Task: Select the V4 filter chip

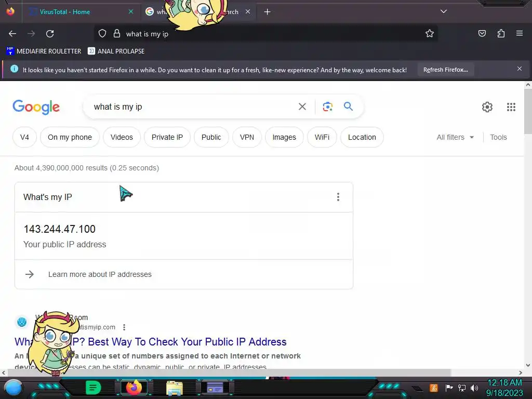Action: tap(24, 137)
